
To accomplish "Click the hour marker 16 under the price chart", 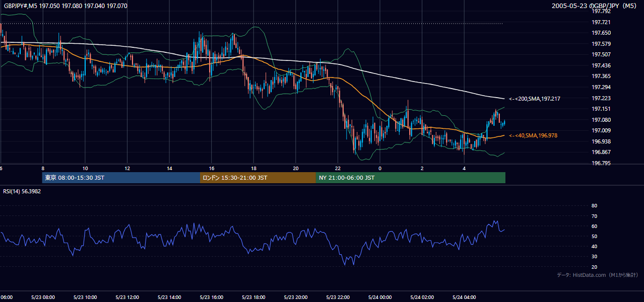I will pos(212,168).
